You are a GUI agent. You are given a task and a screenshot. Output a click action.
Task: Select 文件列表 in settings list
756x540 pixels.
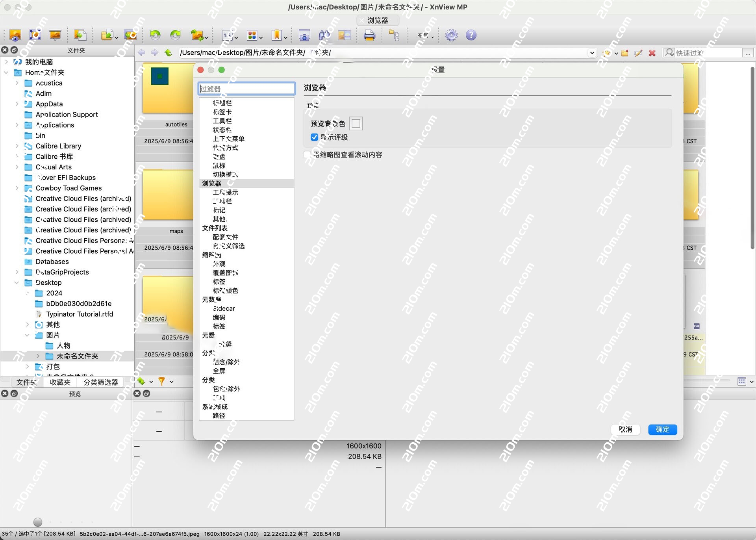(215, 228)
